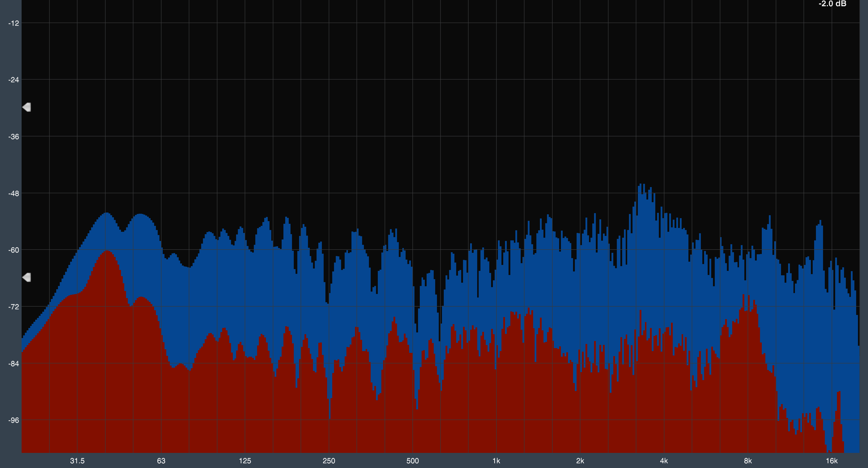Viewport: 868px width, 468px height.
Task: Click the -96 dB scale label
Action: pyautogui.click(x=14, y=420)
